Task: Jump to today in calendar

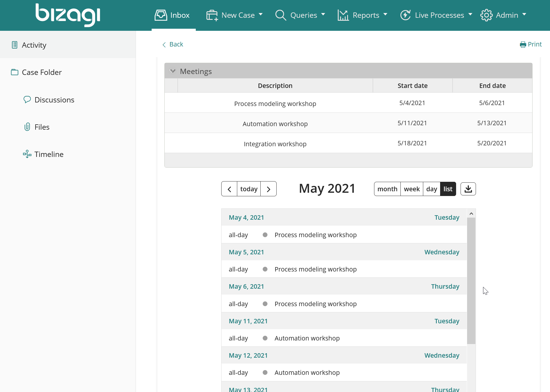Action: pyautogui.click(x=249, y=189)
